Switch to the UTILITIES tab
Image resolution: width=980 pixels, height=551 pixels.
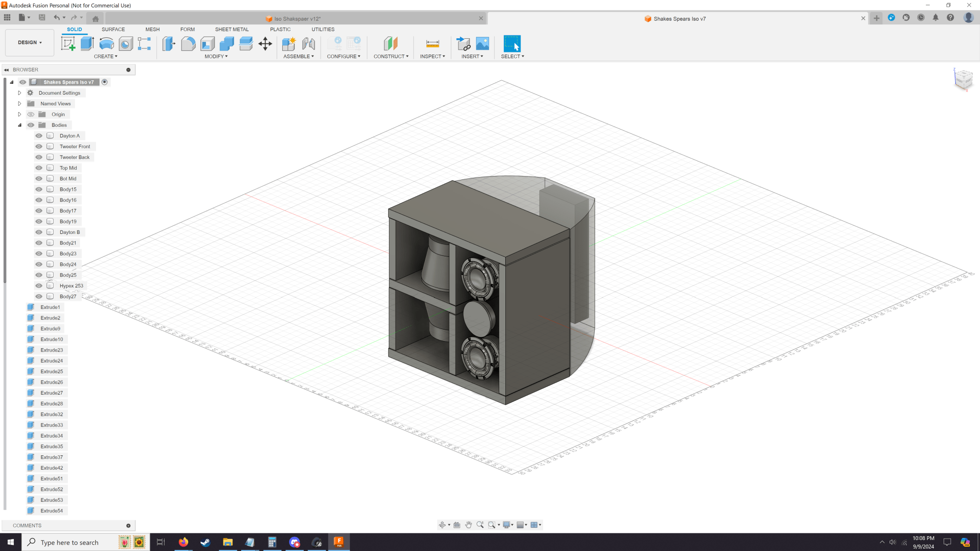pyautogui.click(x=323, y=29)
